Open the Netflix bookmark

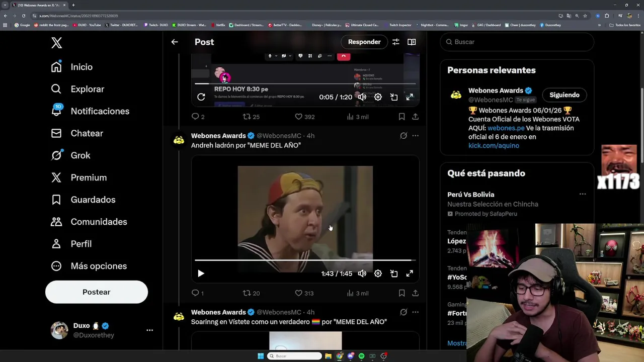click(218, 25)
